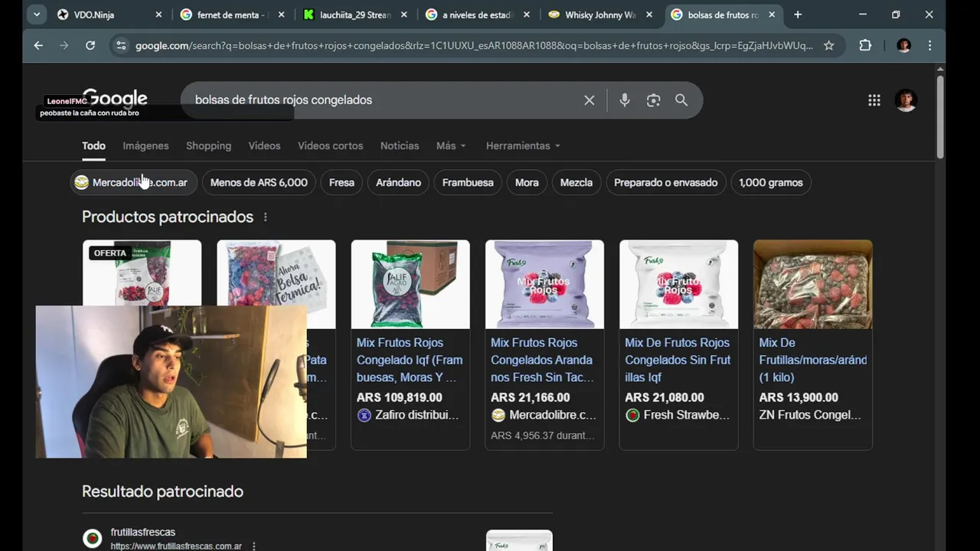Open the Alif Agro product image

410,284
